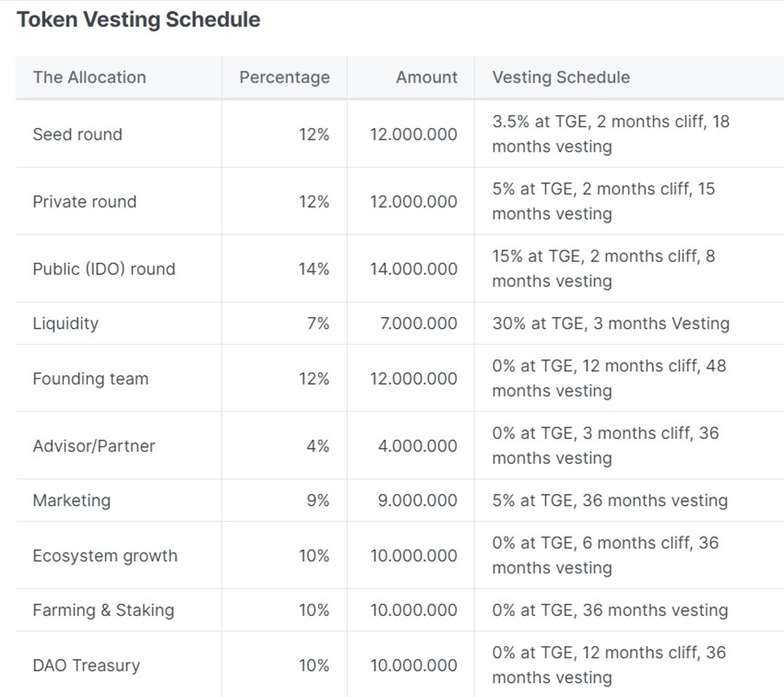
Task: Click the Vesting Schedule column header
Action: click(x=561, y=77)
